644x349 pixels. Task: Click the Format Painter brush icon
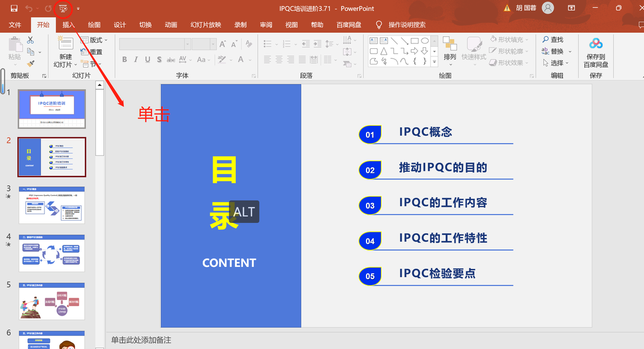tap(31, 63)
